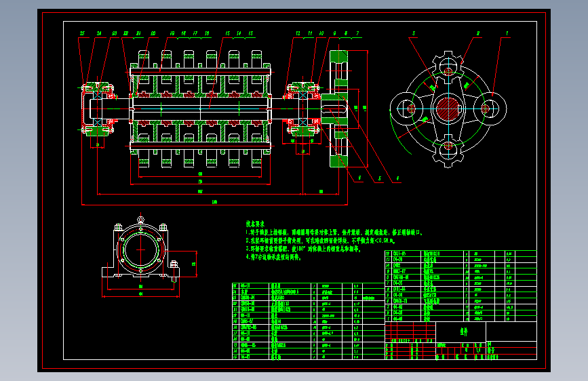Select part balloon number 4
The width and height of the screenshot is (588, 381).
pyautogui.click(x=397, y=178)
